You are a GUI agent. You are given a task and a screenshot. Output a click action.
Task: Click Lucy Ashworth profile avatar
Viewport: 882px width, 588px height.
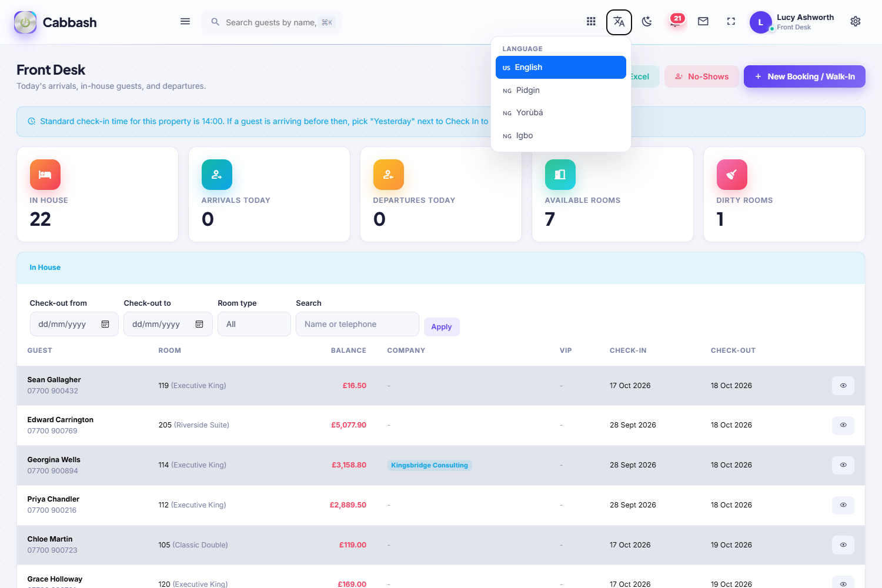760,22
